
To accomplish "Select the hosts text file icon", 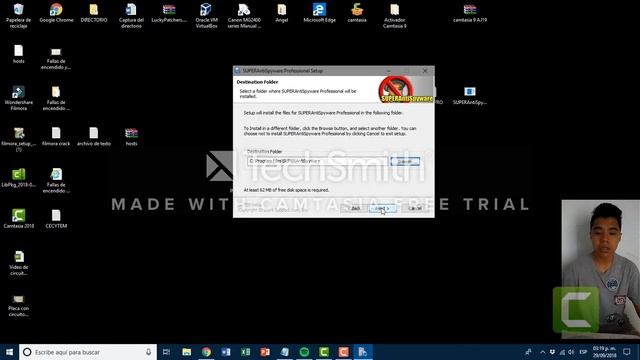I will click(x=18, y=54).
